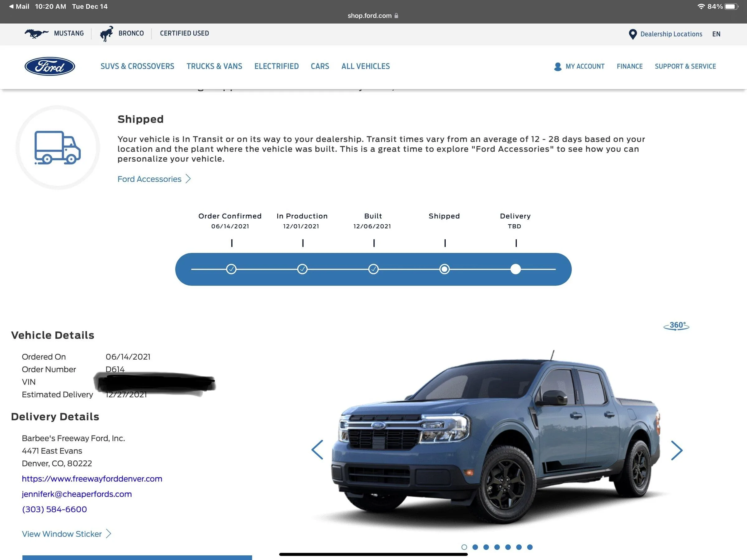The image size is (747, 560).
Task: Select the Order Confirmed progress marker
Action: click(x=231, y=269)
